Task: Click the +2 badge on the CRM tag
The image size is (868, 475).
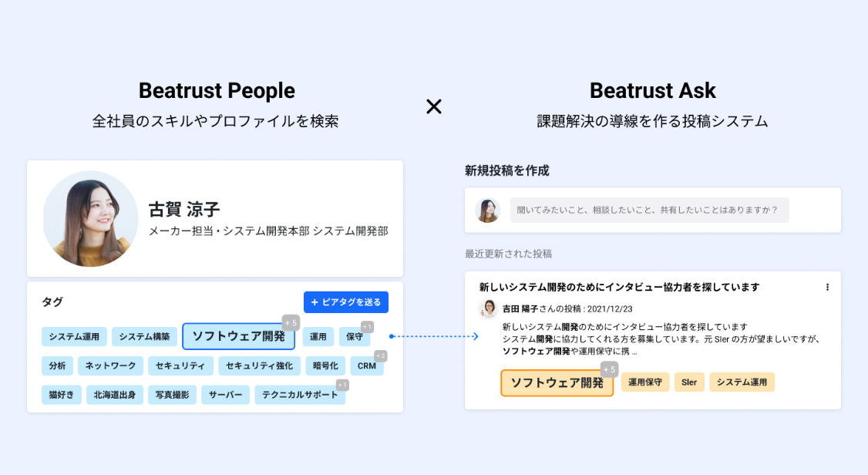Action: (380, 355)
